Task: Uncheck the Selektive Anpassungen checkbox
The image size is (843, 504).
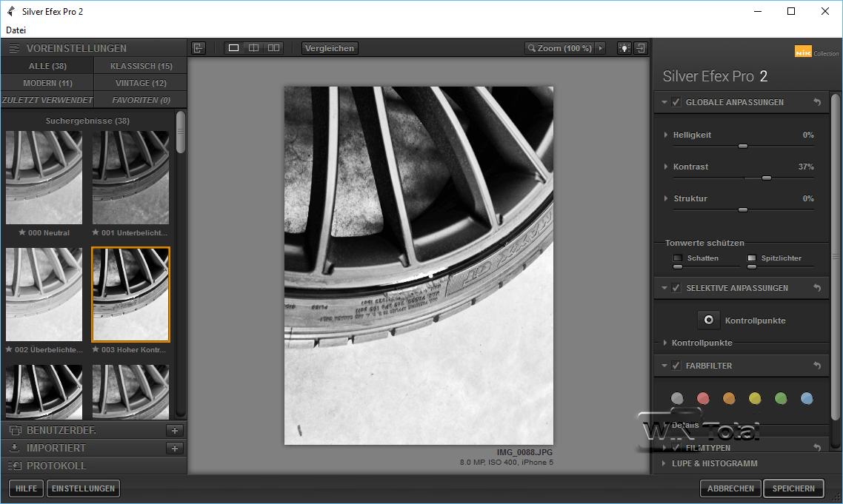Action: tap(676, 288)
